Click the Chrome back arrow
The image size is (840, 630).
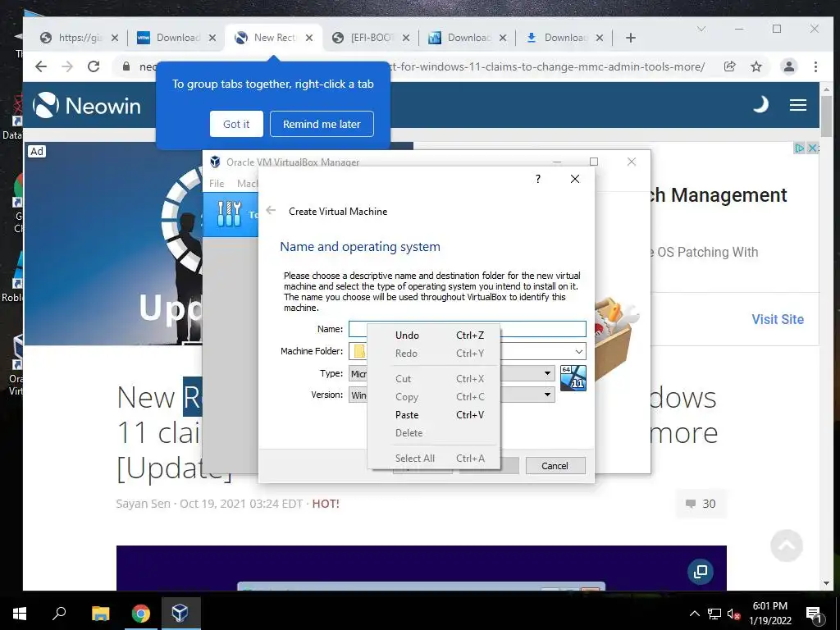click(41, 66)
